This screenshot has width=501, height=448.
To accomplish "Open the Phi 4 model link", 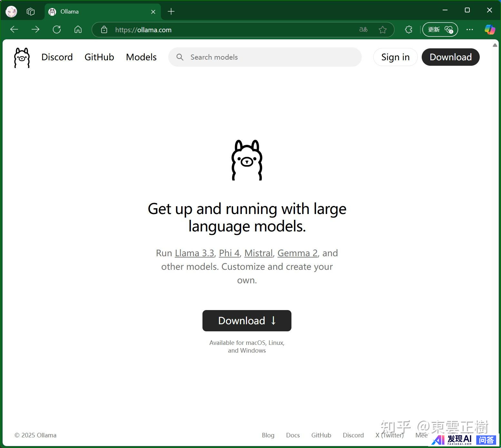I will (x=229, y=253).
